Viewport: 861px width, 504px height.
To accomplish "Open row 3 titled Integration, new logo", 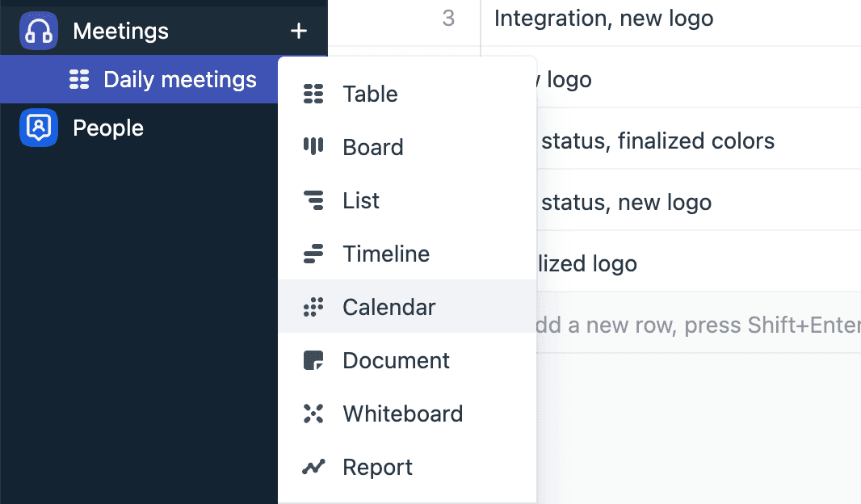I will 604,18.
